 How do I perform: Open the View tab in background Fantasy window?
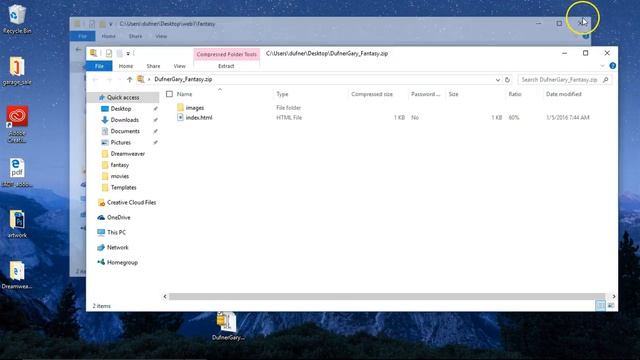pyautogui.click(x=161, y=36)
